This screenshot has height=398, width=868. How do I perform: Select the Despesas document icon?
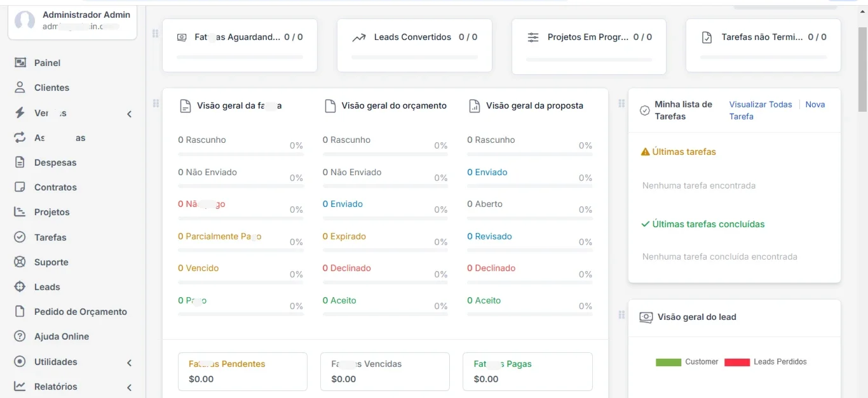click(x=20, y=163)
